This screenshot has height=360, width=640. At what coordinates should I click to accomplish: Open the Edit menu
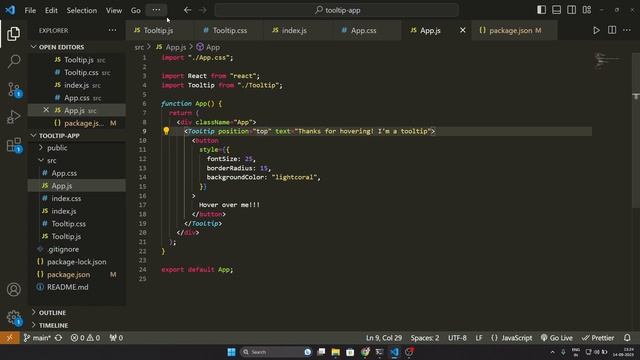click(x=51, y=10)
